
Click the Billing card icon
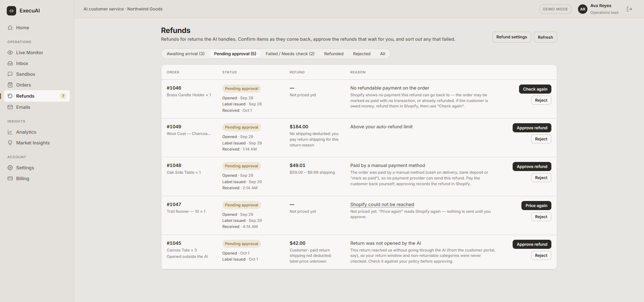click(10, 178)
